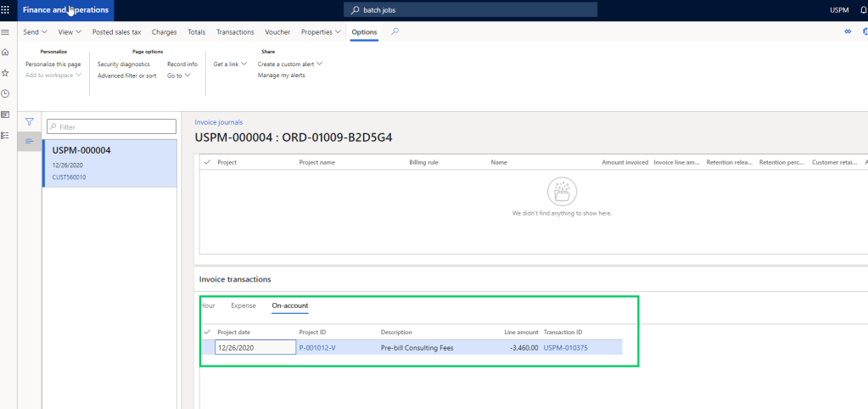Open transaction ID USPM-010375 link

point(565,347)
